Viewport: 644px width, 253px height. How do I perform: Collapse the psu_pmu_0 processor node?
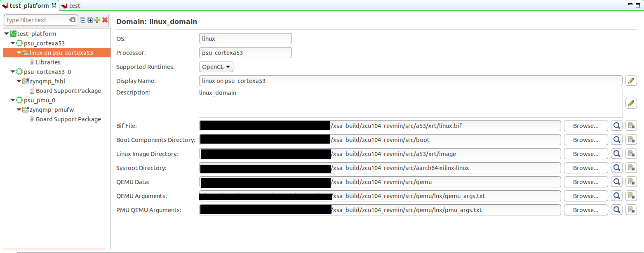pos(13,100)
